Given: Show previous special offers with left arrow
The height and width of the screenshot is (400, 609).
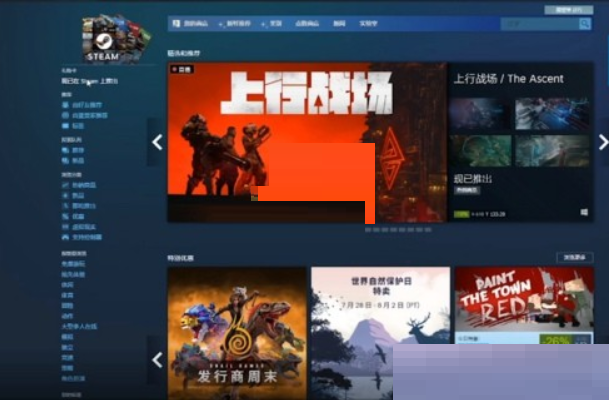Looking at the screenshot, I should click(157, 360).
